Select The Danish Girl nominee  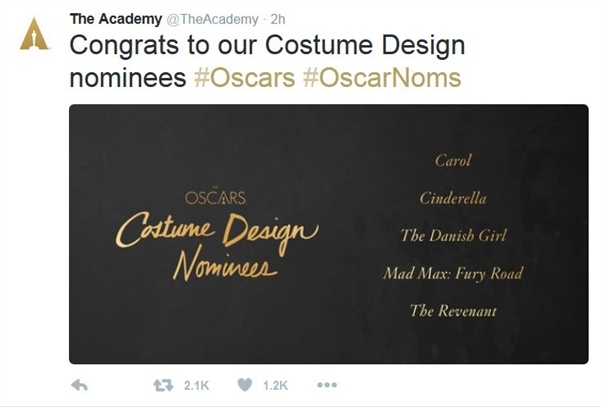[x=453, y=235]
